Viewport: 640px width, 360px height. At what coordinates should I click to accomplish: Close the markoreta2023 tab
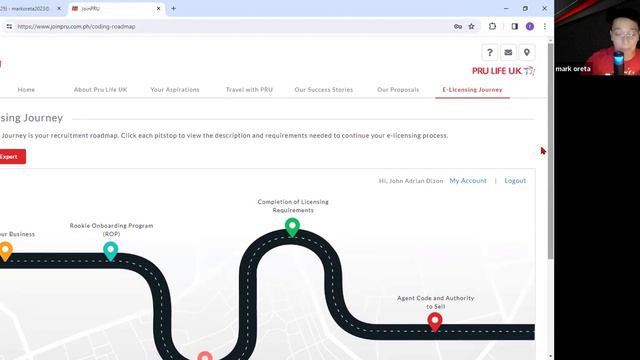pos(59,8)
